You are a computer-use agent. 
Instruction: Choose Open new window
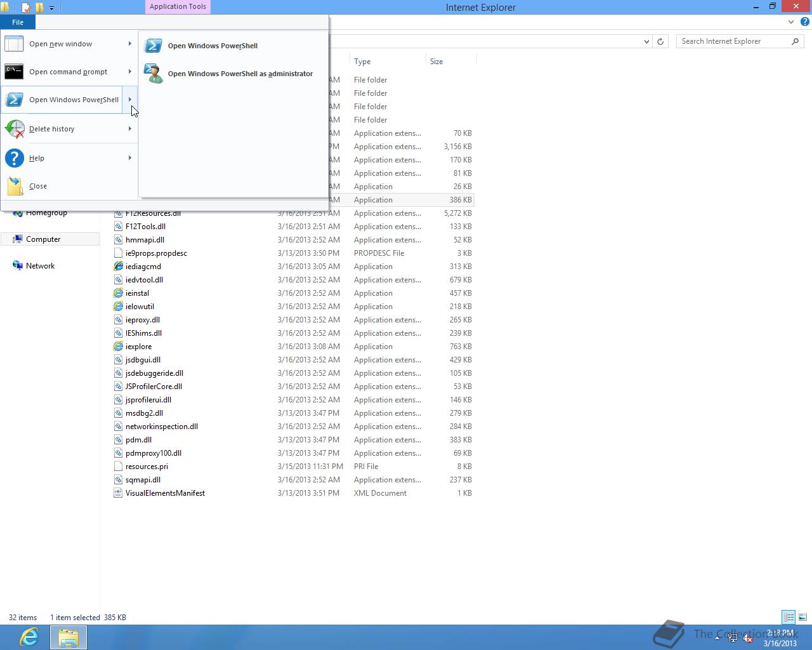pos(61,44)
